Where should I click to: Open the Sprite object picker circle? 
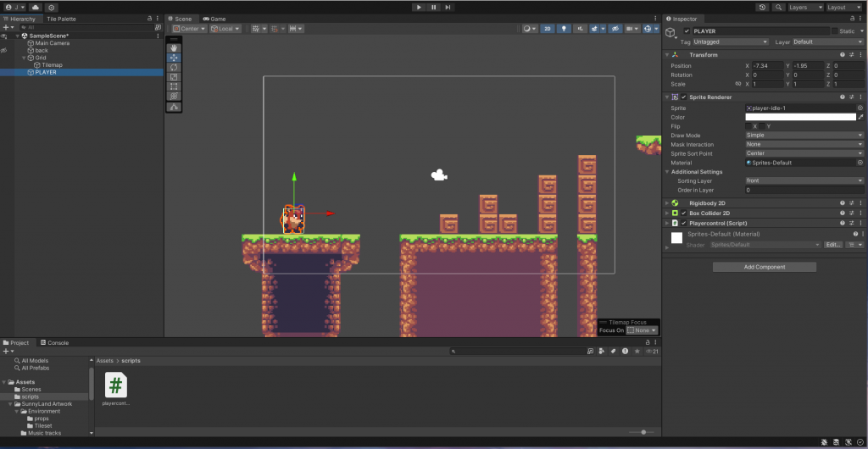pos(860,108)
